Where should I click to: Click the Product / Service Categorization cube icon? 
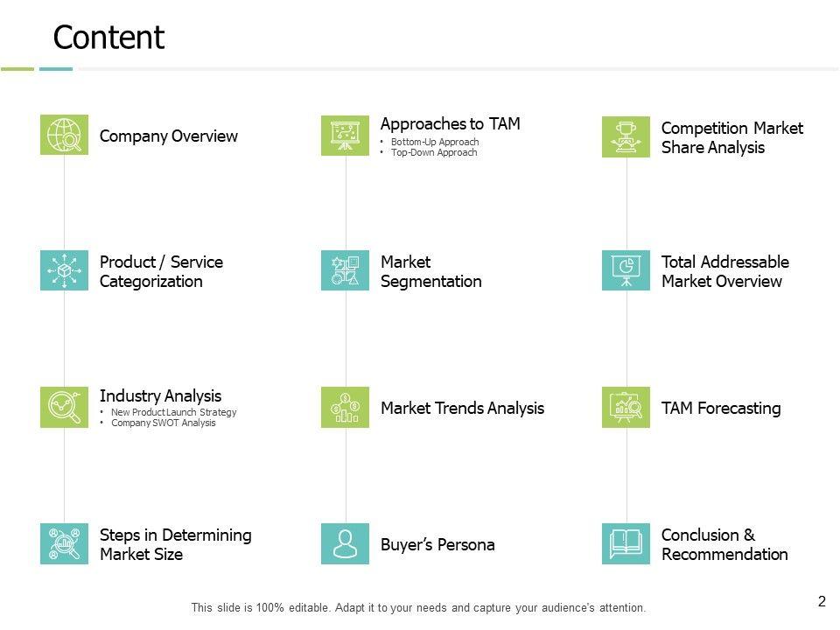[x=65, y=271]
